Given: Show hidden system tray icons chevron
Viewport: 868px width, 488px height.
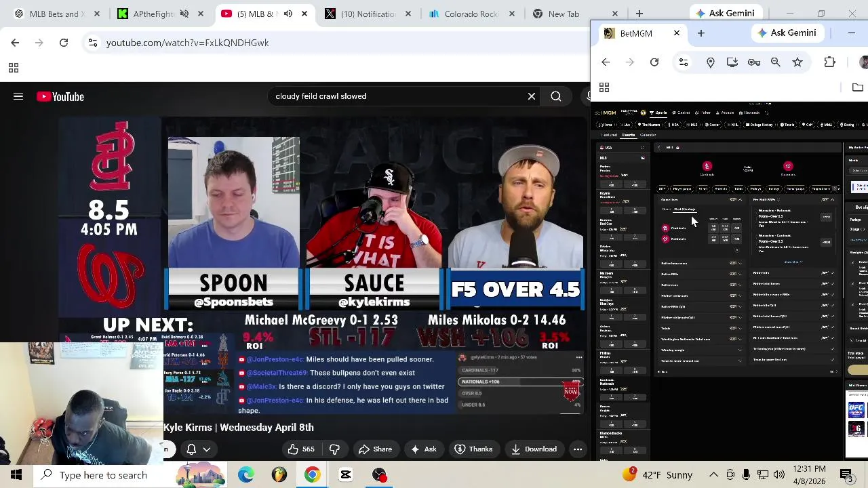Looking at the screenshot, I should 713,475.
